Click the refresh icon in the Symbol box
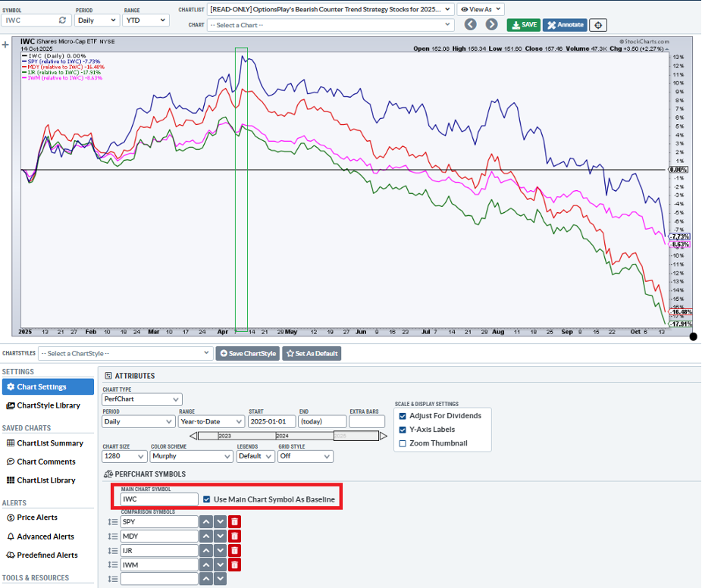702x588 pixels. pyautogui.click(x=62, y=20)
